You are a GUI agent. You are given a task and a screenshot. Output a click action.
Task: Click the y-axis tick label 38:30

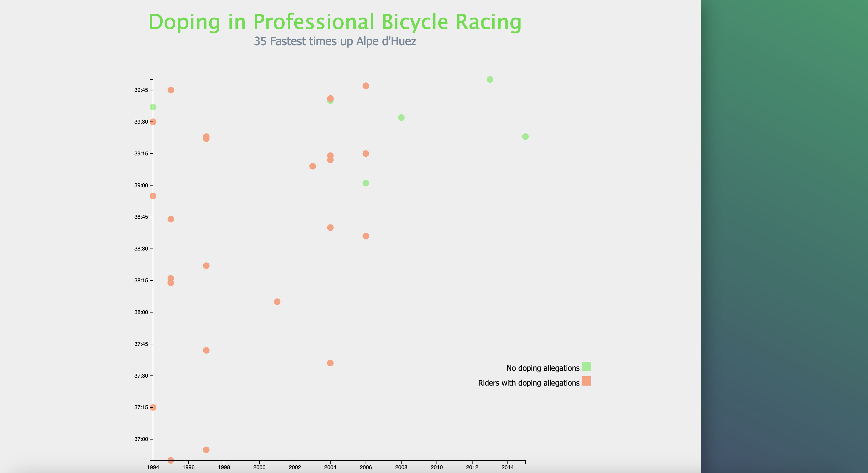click(x=141, y=249)
